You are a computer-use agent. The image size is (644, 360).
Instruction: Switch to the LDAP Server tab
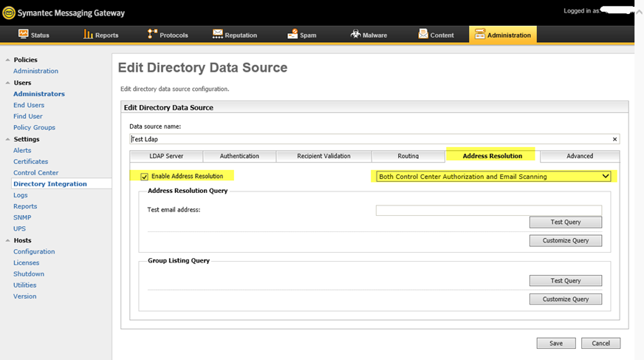click(x=166, y=156)
